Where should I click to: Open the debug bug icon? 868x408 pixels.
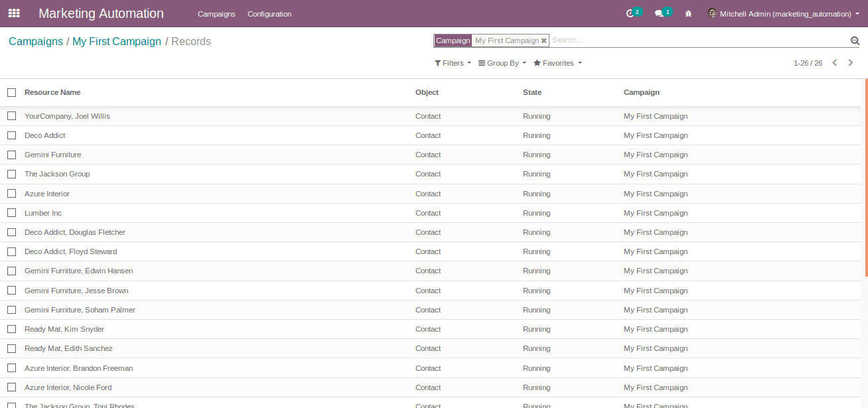coord(688,14)
